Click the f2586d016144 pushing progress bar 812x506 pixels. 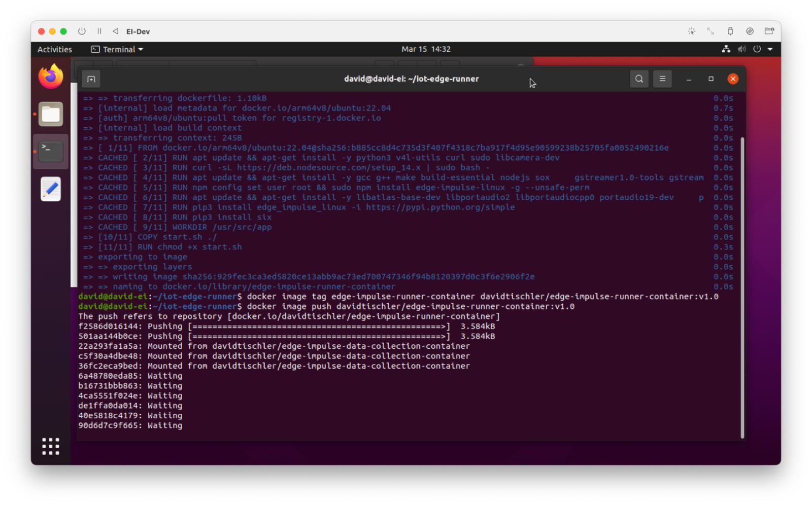(319, 327)
